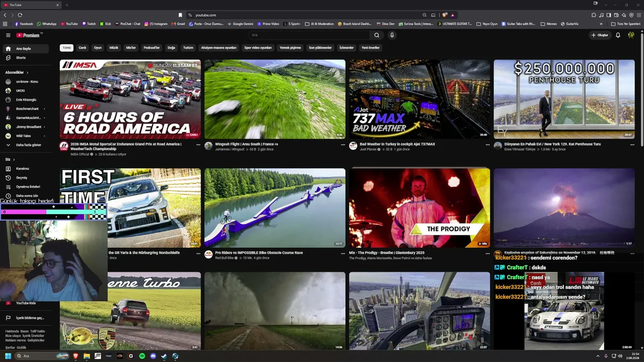Launch Spotify from the taskbar
Image resolution: width=644 pixels, height=362 pixels.
[x=142, y=356]
